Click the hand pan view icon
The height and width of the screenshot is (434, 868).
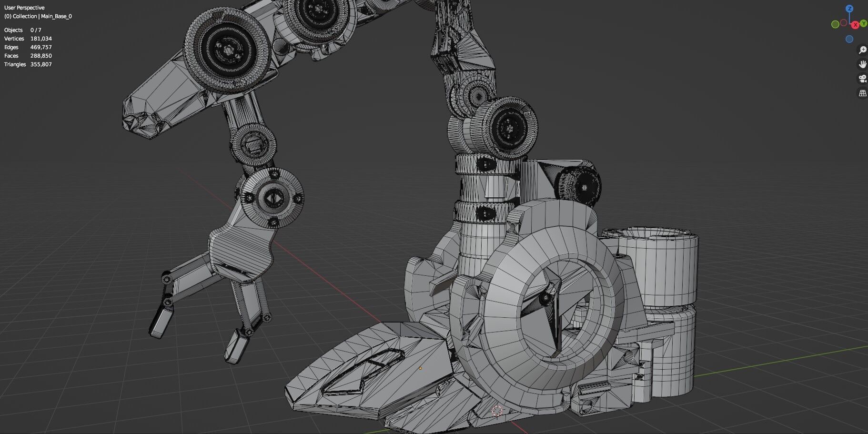862,64
